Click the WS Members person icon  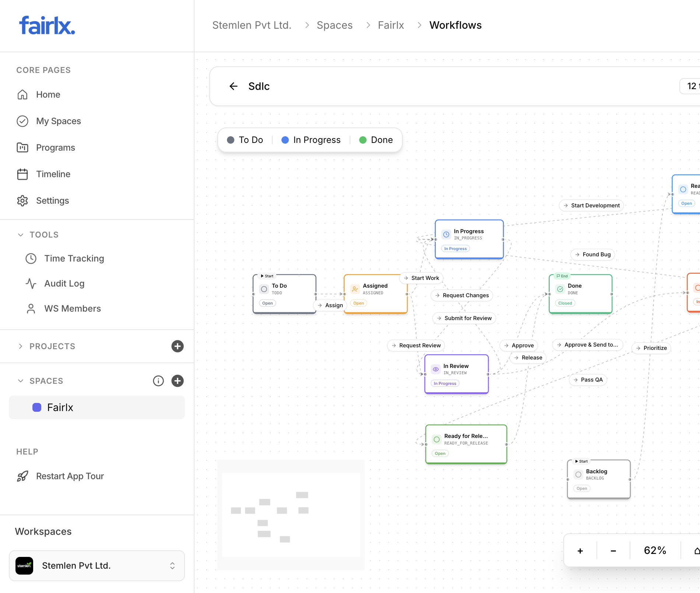click(31, 309)
